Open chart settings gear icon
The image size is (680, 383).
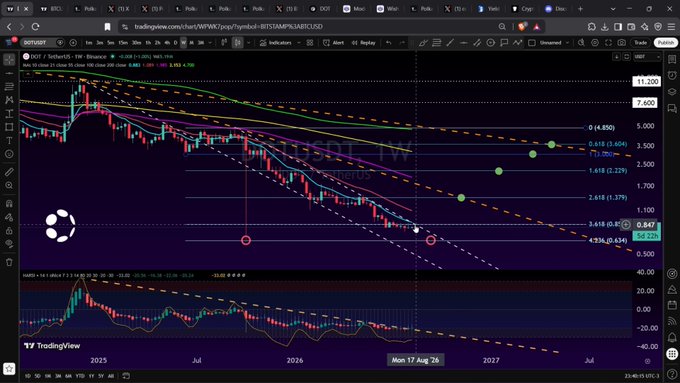click(x=595, y=43)
